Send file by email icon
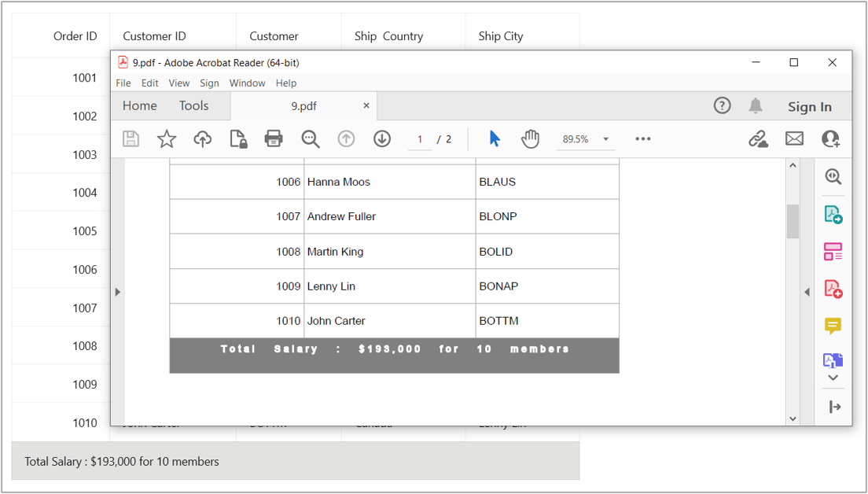The width and height of the screenshot is (868, 494). (x=794, y=139)
